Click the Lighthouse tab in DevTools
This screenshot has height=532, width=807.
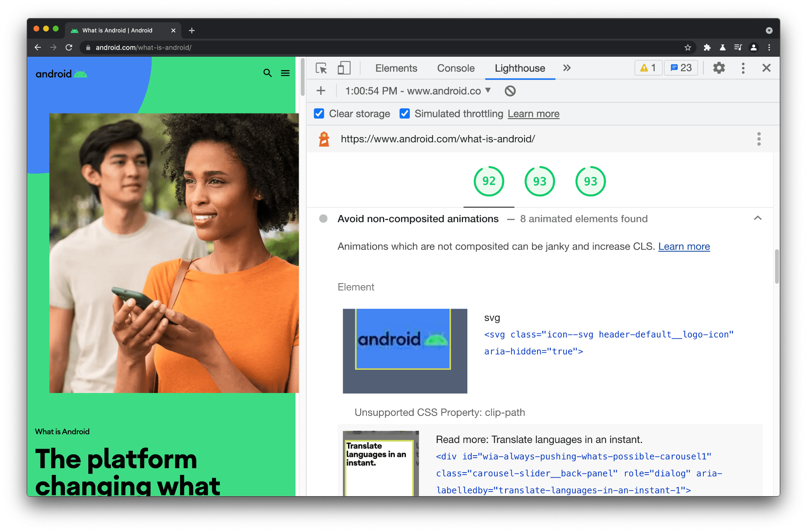click(x=519, y=68)
